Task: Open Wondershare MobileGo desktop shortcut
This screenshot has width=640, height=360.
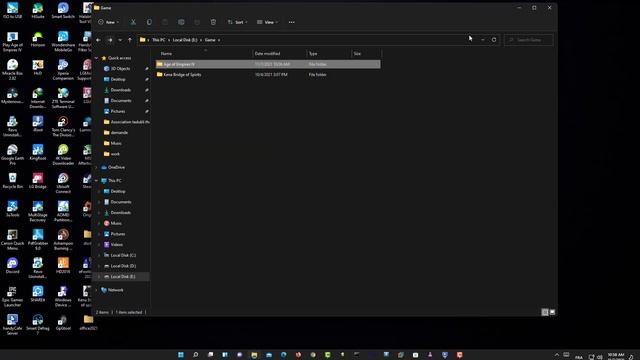Action: 63,41
